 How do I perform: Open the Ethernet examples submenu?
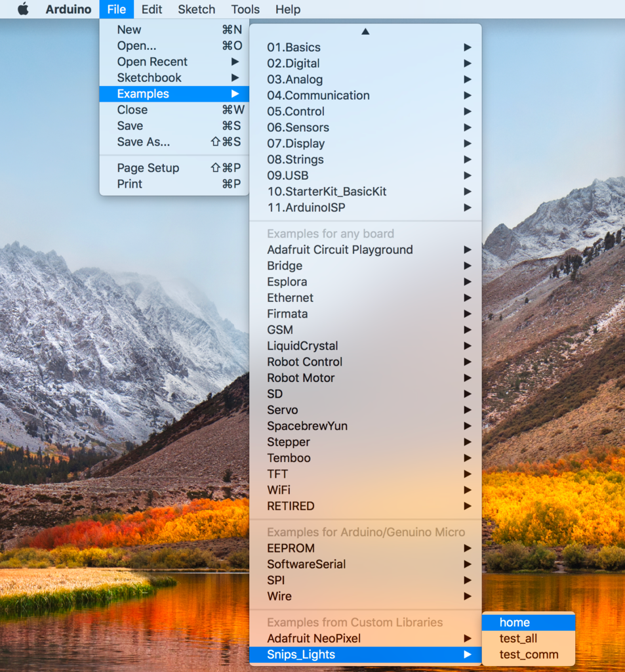pos(365,297)
